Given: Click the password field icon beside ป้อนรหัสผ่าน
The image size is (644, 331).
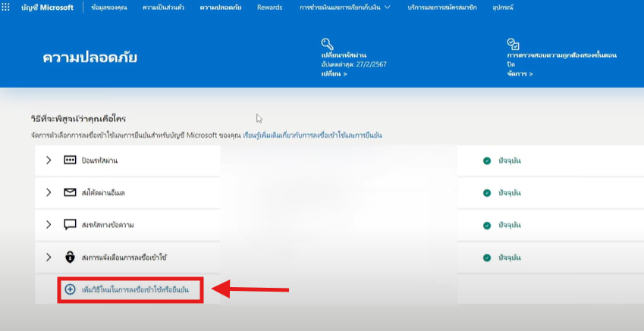Looking at the screenshot, I should (70, 161).
